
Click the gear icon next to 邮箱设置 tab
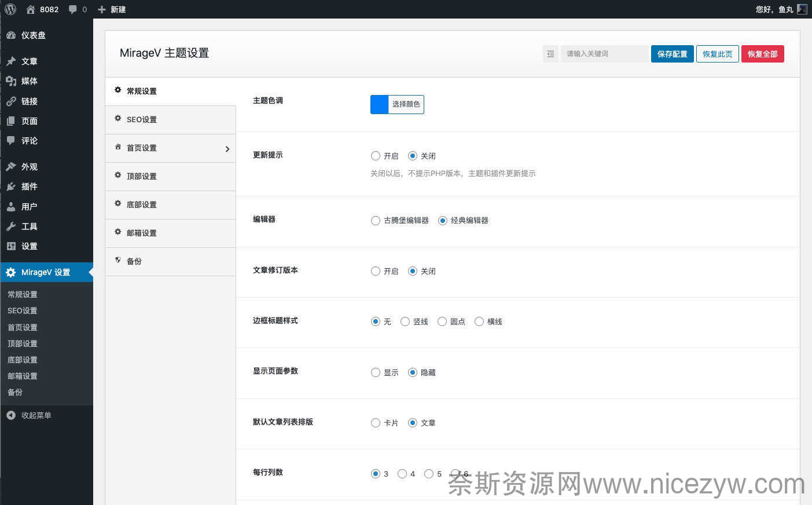(117, 232)
